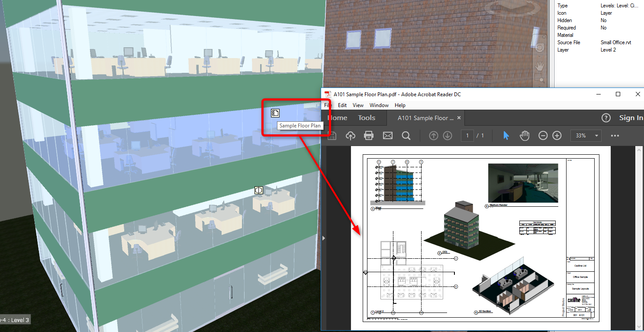
Task: Open Acrobat help question mark
Action: (606, 118)
